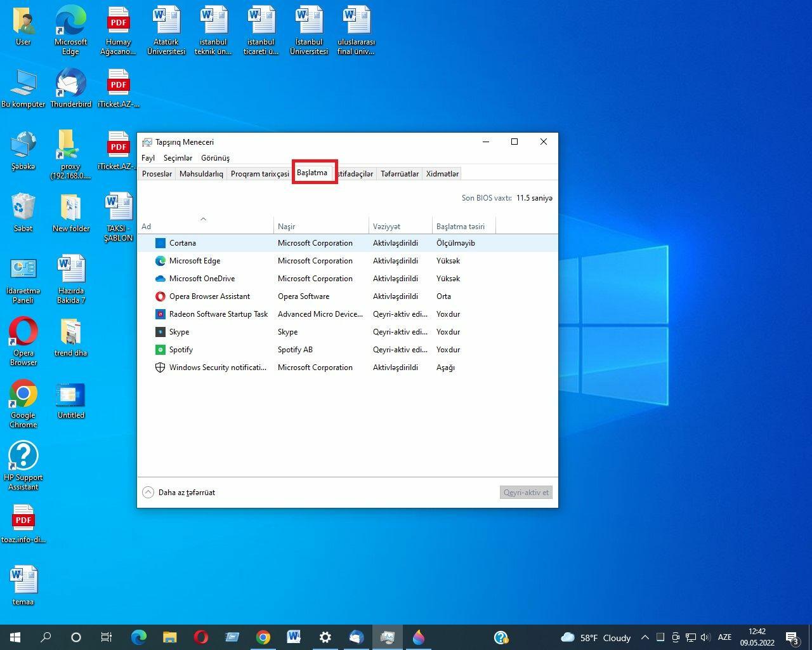The image size is (812, 650).
Task: Click the Opera Browser desktop shortcut
Action: [x=23, y=342]
